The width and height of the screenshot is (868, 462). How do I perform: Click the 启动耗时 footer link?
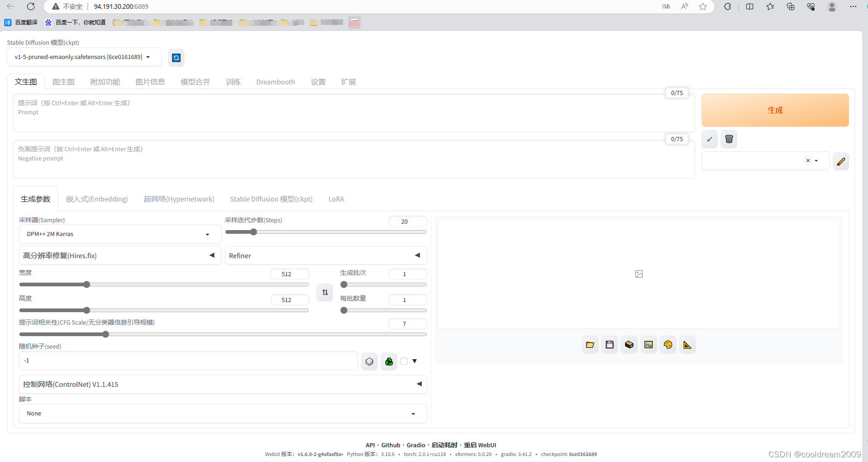coord(444,445)
